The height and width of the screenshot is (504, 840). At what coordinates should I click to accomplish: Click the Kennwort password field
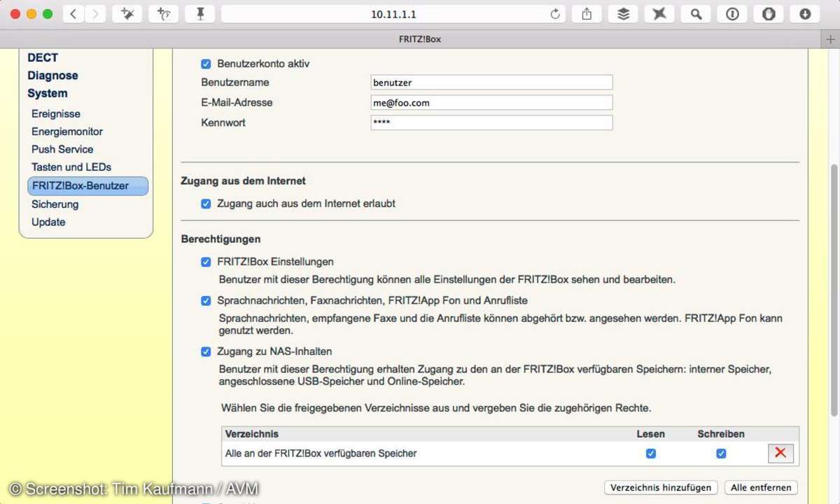(491, 122)
